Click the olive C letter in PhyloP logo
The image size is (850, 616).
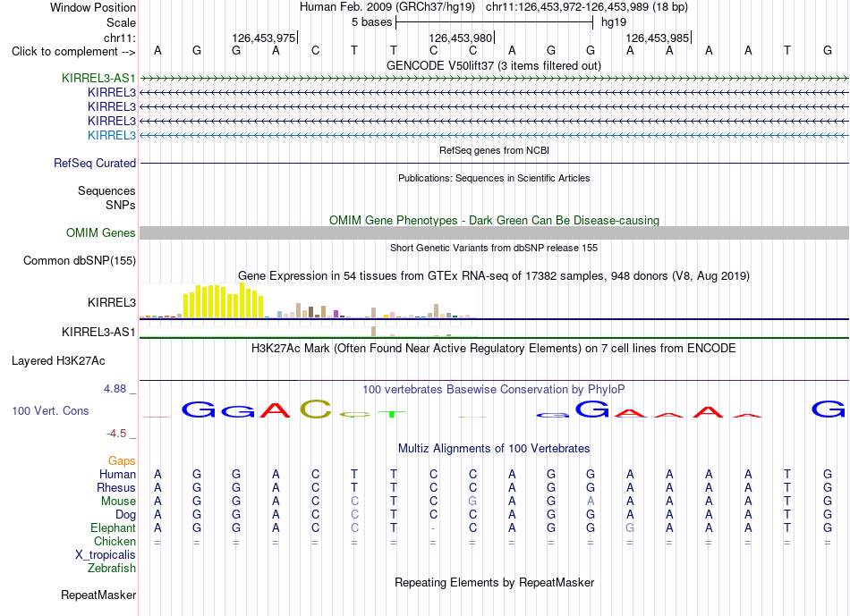pyautogui.click(x=316, y=409)
